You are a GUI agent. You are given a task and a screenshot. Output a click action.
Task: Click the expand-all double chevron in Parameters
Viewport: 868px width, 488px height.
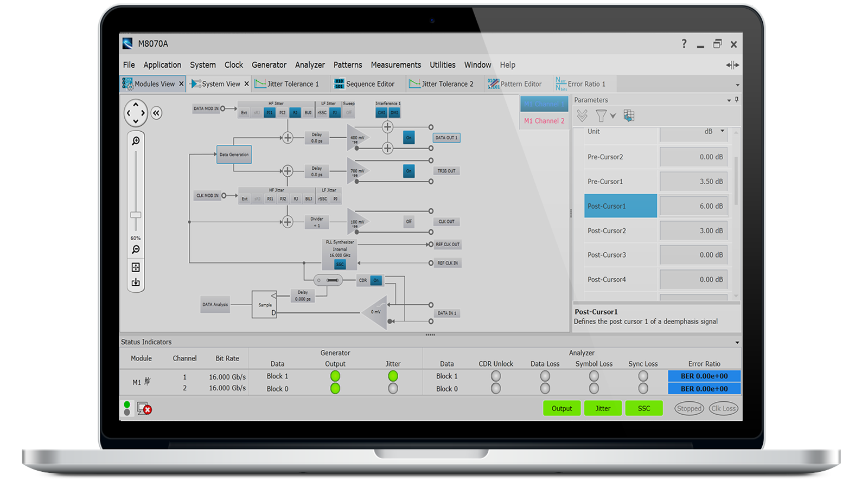coord(582,115)
